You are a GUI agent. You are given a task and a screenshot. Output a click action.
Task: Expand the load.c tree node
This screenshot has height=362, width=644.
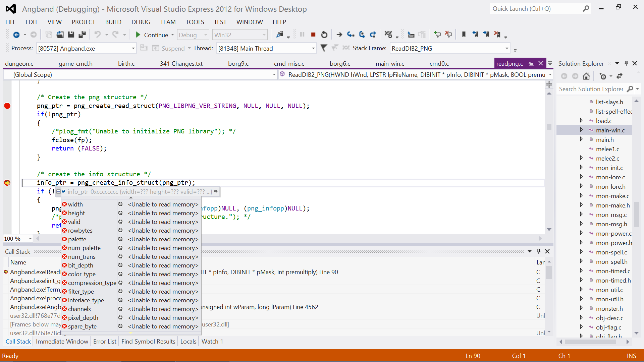[581, 120]
